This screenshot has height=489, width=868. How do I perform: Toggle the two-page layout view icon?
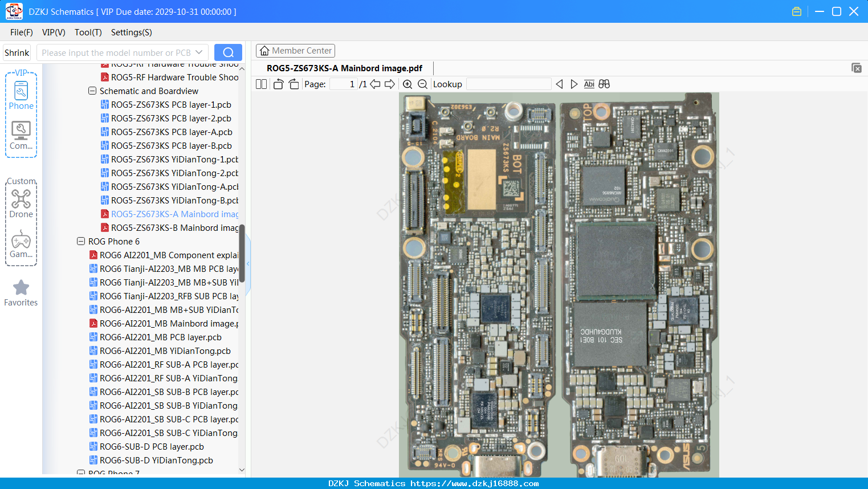click(x=262, y=84)
